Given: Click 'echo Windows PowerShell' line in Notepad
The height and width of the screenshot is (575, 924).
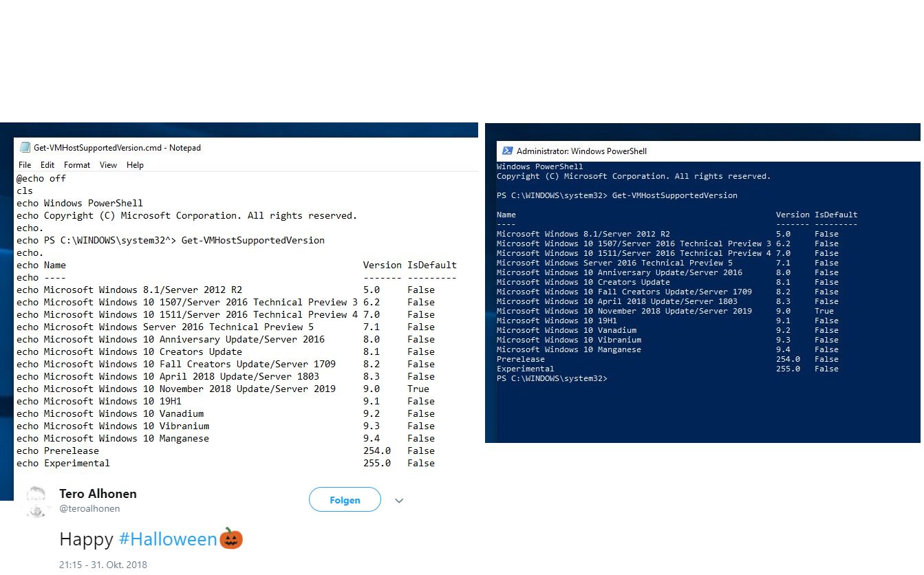Looking at the screenshot, I should tap(80, 203).
